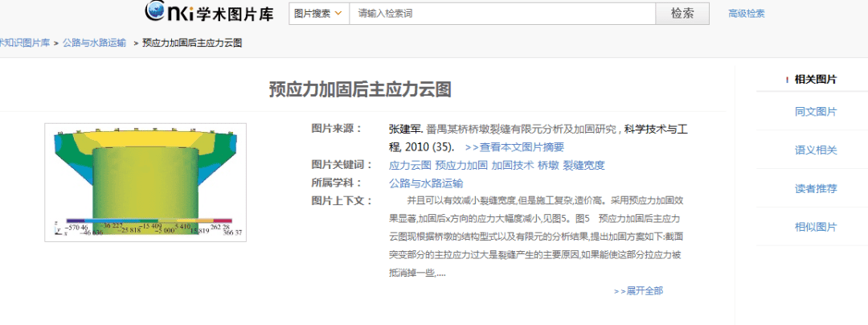This screenshot has height=325, width=868.
Task: Switch to 相关图片 sidebar tab
Action: click(x=816, y=79)
